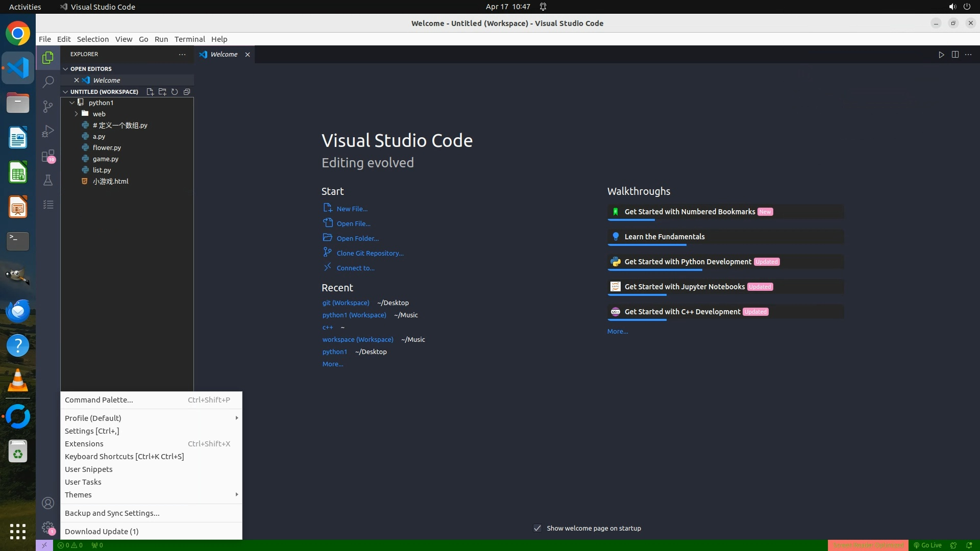Open the Search view in activity bar
The image size is (980, 551).
(48, 82)
